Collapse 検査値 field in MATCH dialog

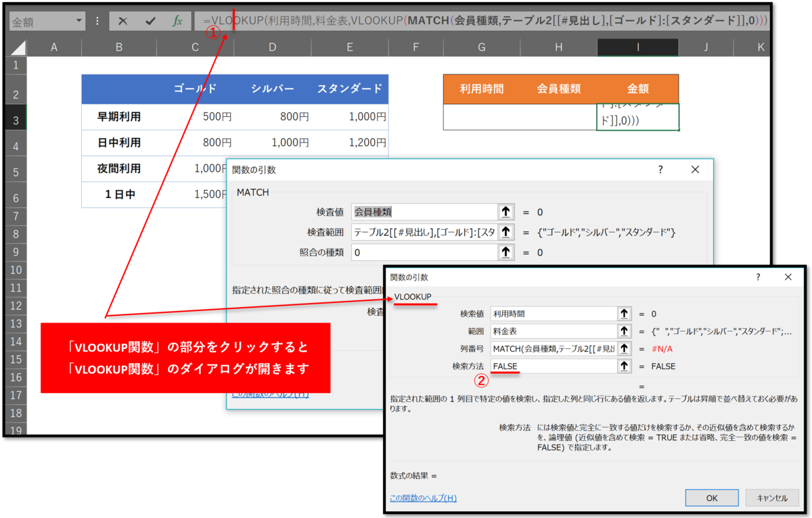click(505, 212)
